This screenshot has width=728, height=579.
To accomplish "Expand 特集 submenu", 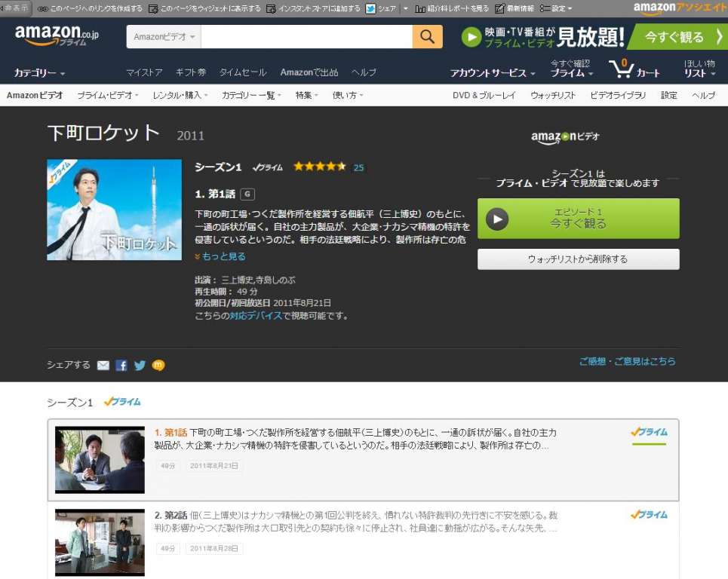I will (307, 95).
